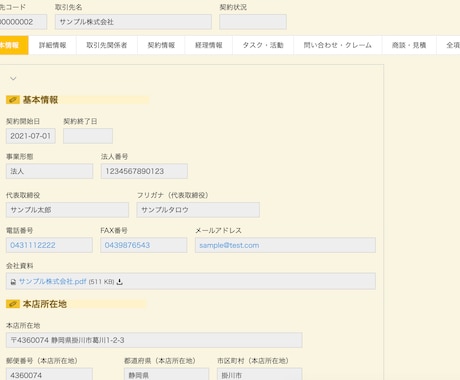Image resolution: width=460 pixels, height=380 pixels.
Task: Click the 代表取締役 field サンプル太郎
Action: click(x=67, y=210)
